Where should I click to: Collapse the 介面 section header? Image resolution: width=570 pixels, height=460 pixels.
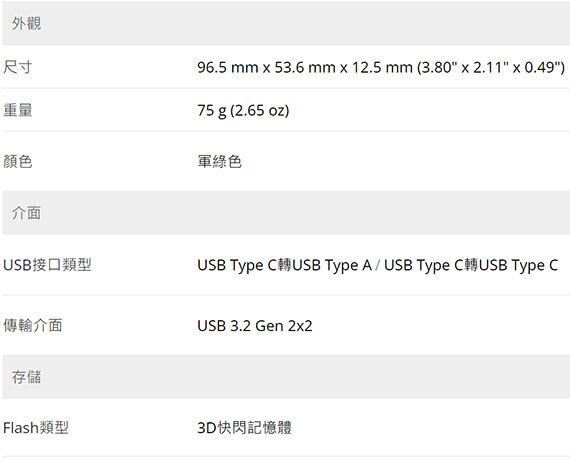[286, 213]
